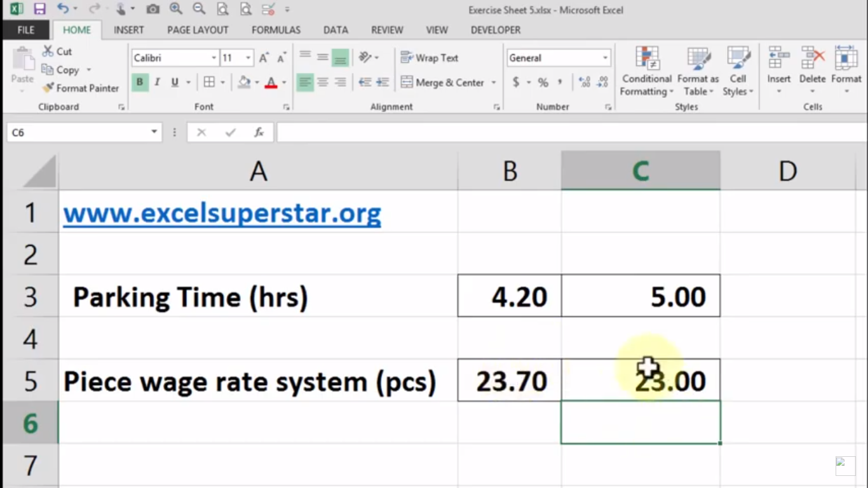Image resolution: width=868 pixels, height=488 pixels.
Task: Open the font size 11 dropdown
Action: [x=248, y=58]
